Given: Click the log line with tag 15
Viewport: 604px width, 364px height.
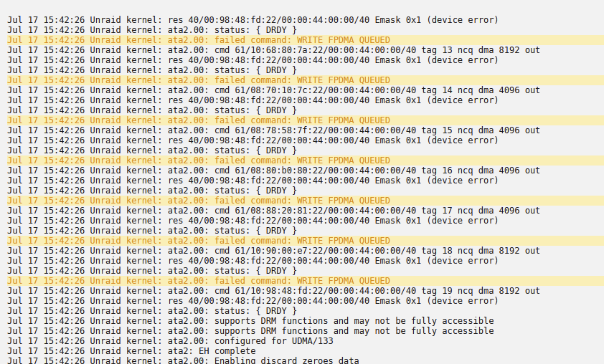Looking at the screenshot, I should 273,130.
